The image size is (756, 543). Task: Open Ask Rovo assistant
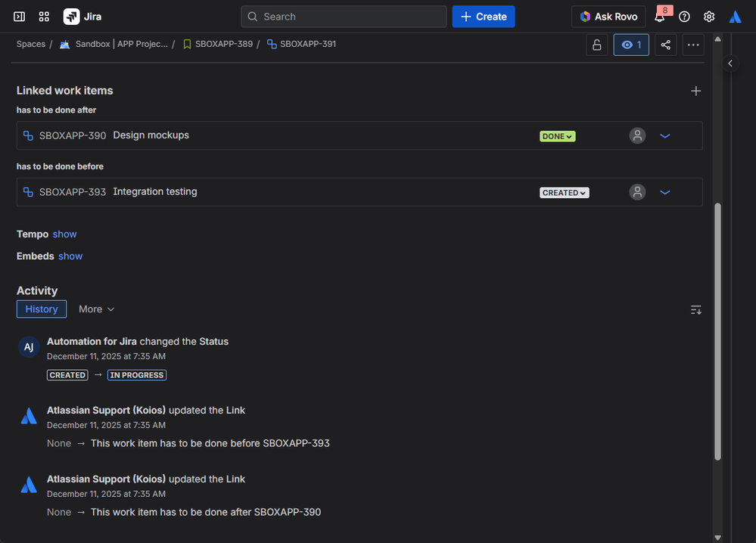(608, 17)
